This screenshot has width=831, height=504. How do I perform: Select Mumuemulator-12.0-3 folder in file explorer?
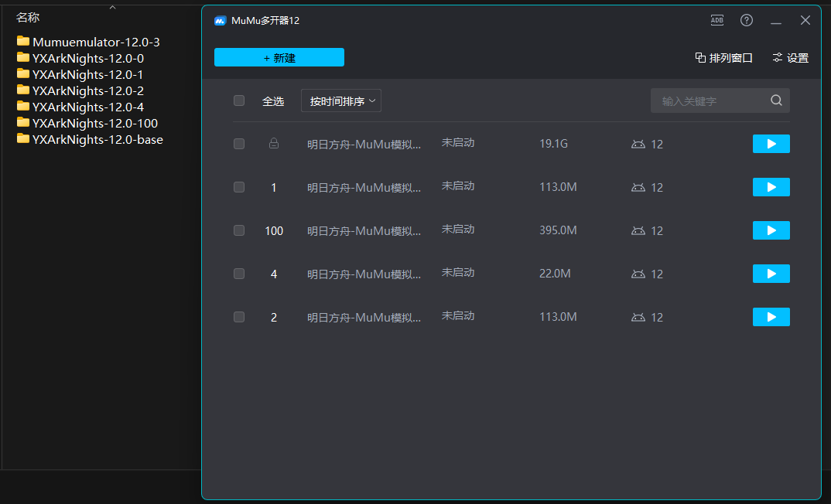(88, 42)
